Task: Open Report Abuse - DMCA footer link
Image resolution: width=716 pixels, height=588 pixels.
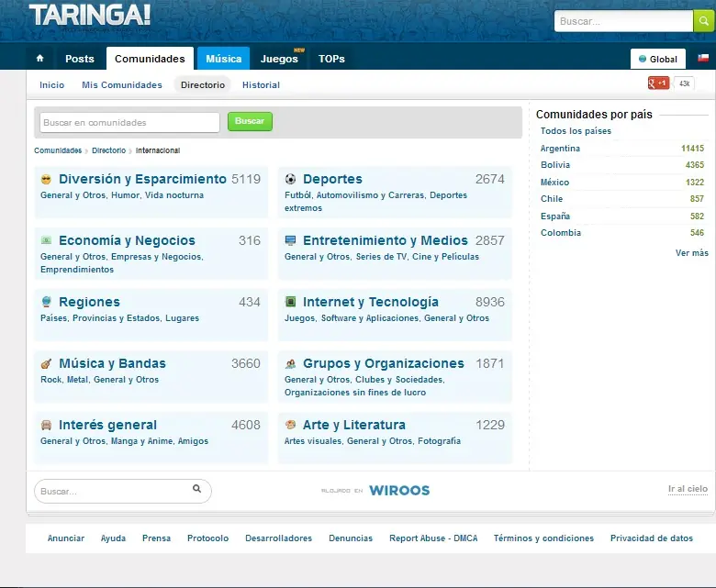Action: pos(433,538)
